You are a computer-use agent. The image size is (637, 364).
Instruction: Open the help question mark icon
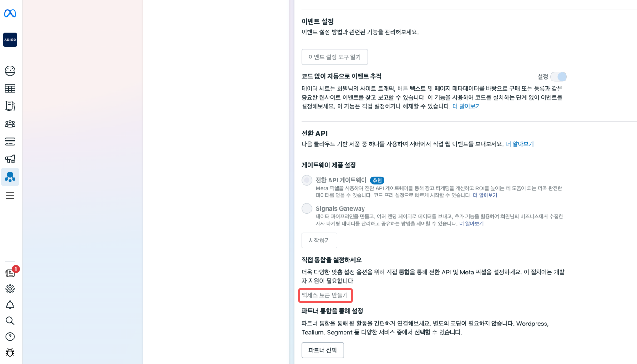pyautogui.click(x=10, y=337)
